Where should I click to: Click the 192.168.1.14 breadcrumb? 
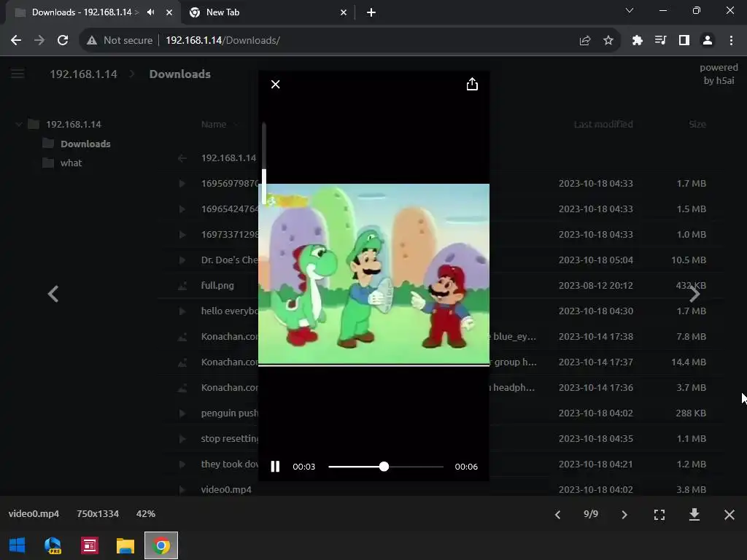83,74
